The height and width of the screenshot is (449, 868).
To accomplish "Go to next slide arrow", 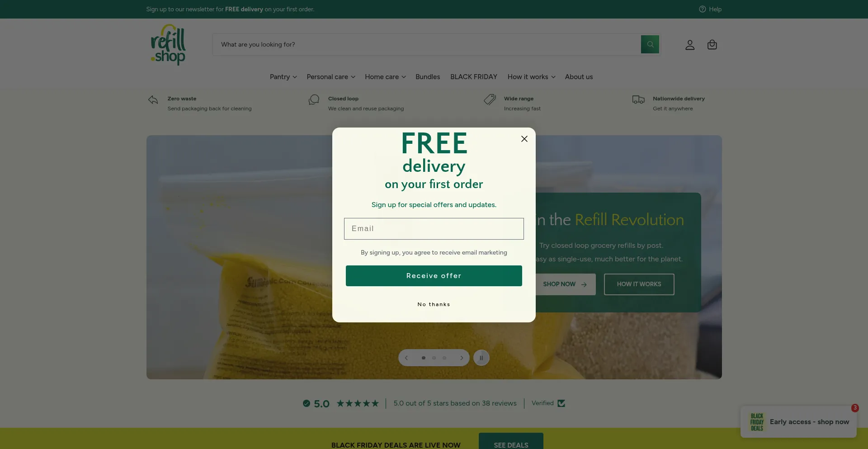I will coord(462,358).
